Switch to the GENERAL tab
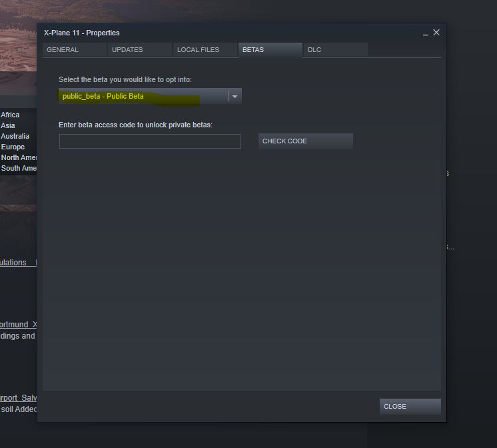497x448 pixels. tap(75, 50)
